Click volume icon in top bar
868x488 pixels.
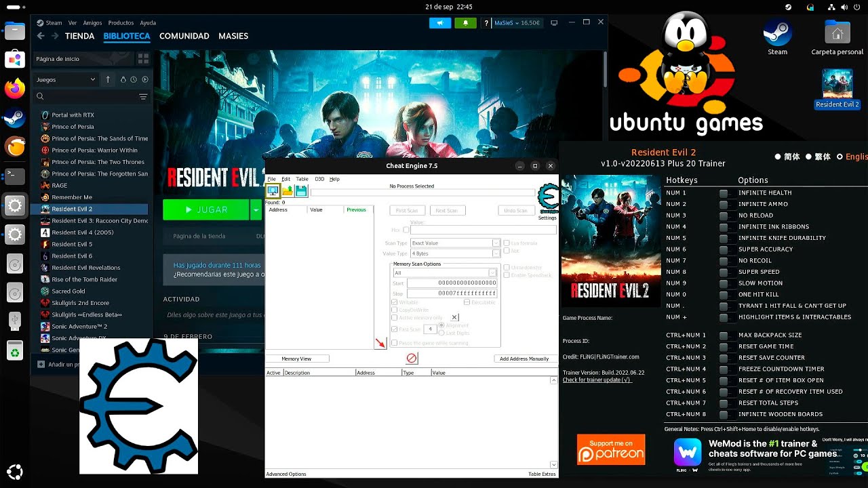pos(844,7)
